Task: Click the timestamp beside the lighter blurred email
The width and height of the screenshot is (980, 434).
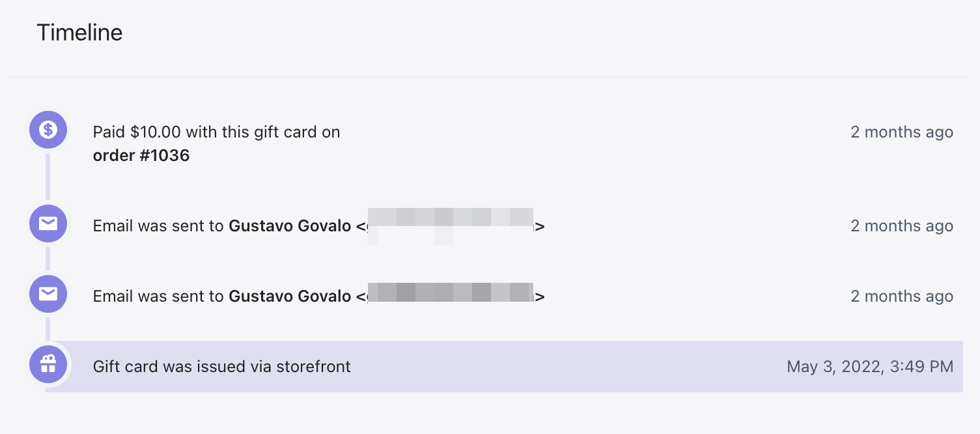Action: (901, 226)
